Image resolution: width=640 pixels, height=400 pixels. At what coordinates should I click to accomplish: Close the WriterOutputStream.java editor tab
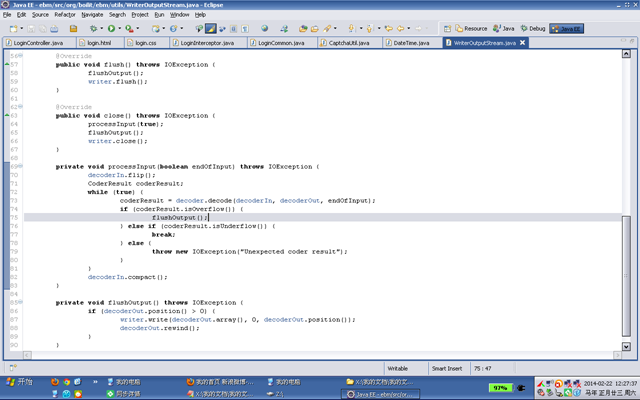pyautogui.click(x=522, y=44)
